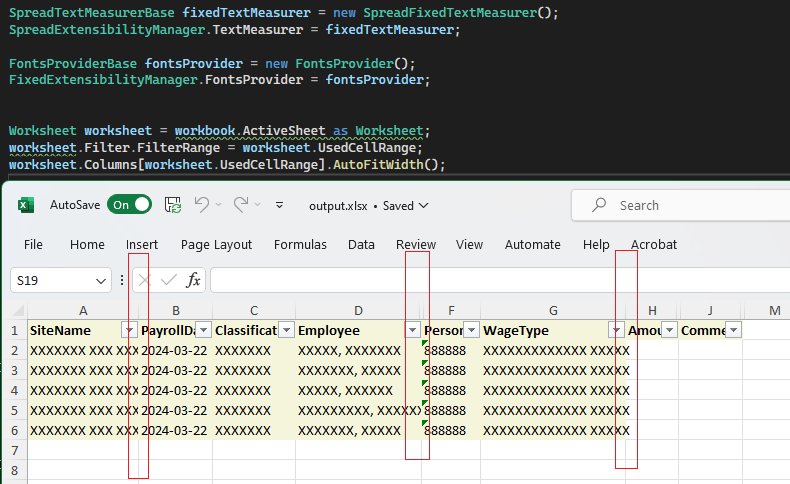This screenshot has height=484, width=790.
Task: Open the Undo history dropdown arrow
Action: point(219,204)
